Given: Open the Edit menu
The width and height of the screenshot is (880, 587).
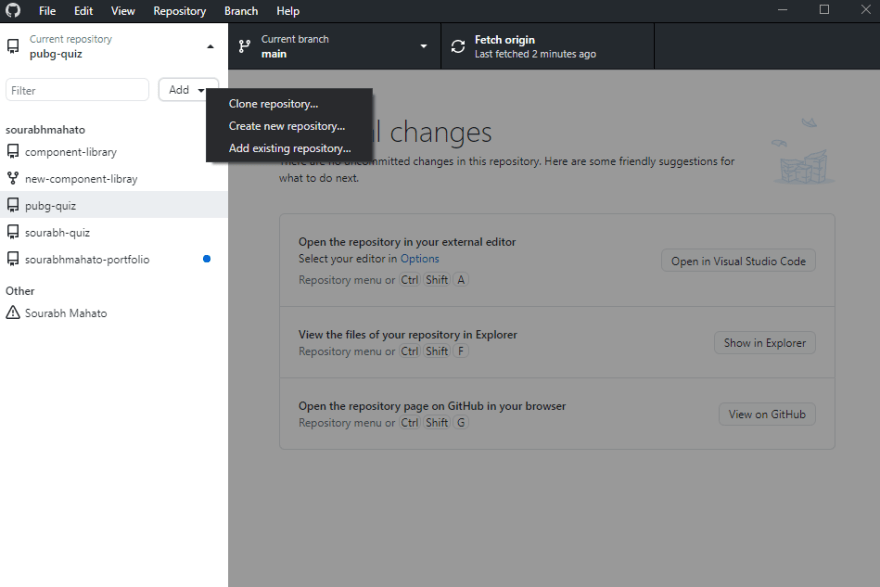Looking at the screenshot, I should [x=83, y=11].
